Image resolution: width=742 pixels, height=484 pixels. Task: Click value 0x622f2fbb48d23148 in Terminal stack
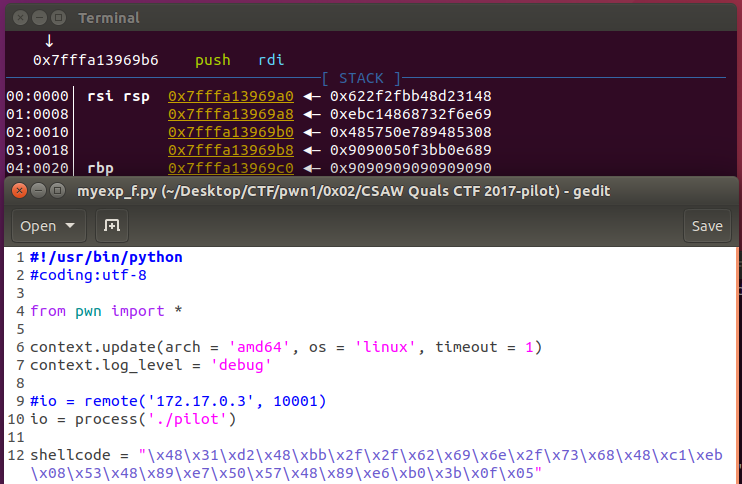click(x=411, y=96)
